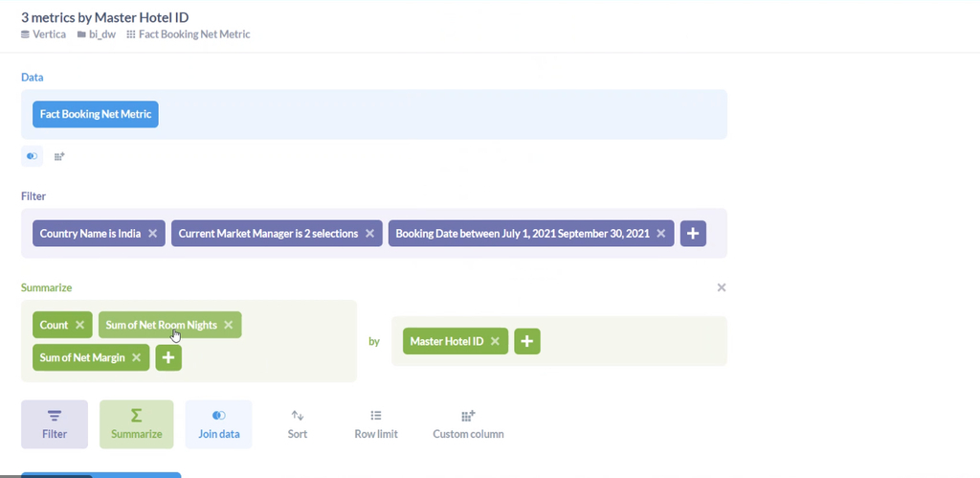The width and height of the screenshot is (980, 478).
Task: Click the join data icon below Data block
Action: pos(32,156)
